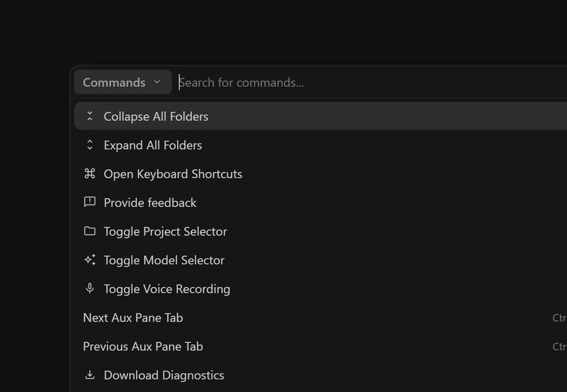Viewport: 567px width, 392px height.
Task: Run the Download Diagnostics command
Action: click(321, 375)
